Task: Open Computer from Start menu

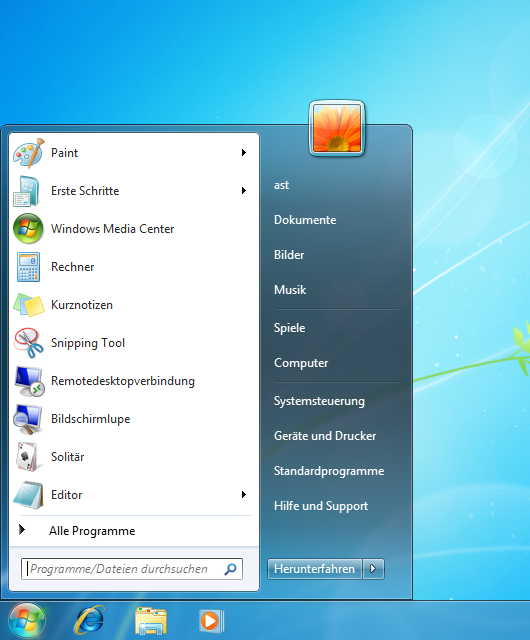Action: (x=301, y=363)
